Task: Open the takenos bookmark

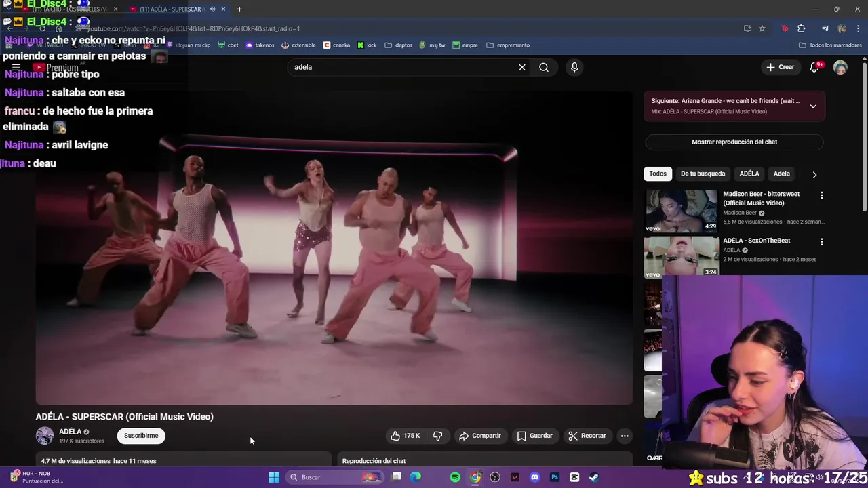Action: pyautogui.click(x=260, y=45)
